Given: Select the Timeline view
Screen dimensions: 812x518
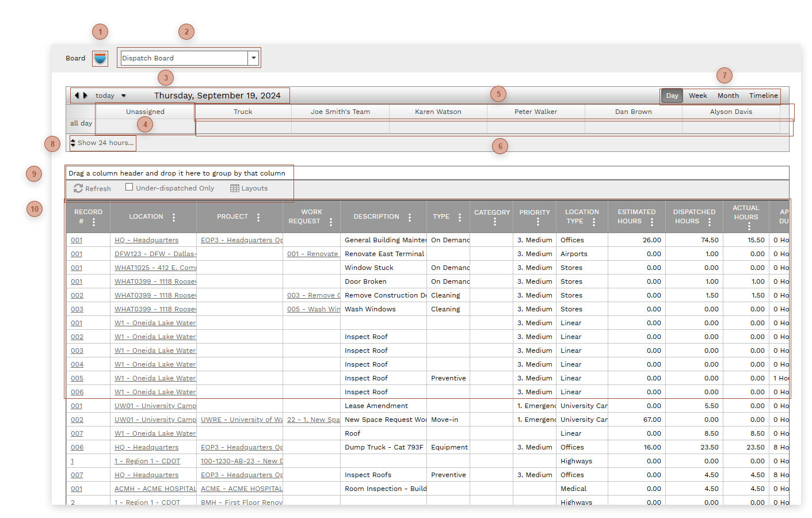Looking at the screenshot, I should (x=763, y=96).
